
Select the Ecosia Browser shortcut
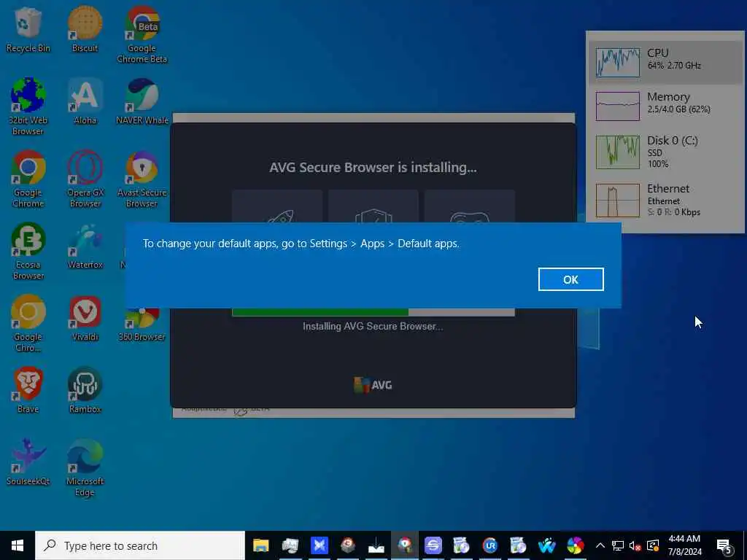(x=28, y=252)
